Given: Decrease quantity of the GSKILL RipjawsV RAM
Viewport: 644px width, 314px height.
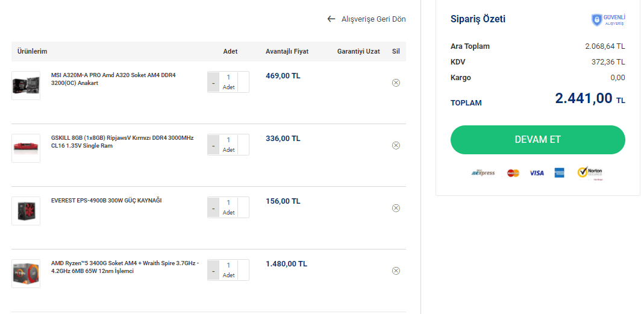Looking at the screenshot, I should [213, 145].
